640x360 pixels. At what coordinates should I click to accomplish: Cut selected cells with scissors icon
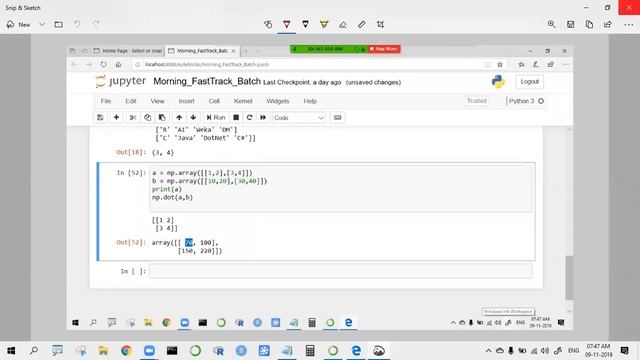click(133, 118)
